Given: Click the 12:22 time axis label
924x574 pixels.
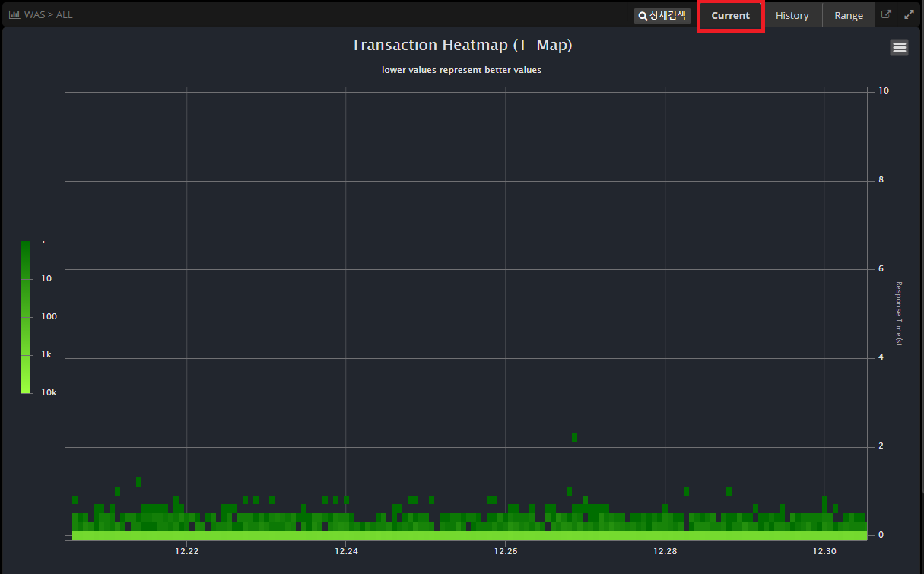Looking at the screenshot, I should (186, 551).
